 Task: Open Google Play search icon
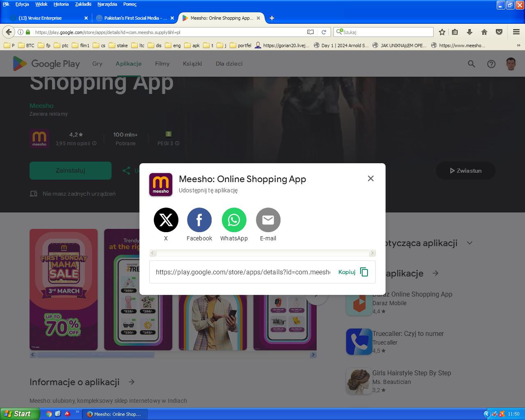point(471,64)
